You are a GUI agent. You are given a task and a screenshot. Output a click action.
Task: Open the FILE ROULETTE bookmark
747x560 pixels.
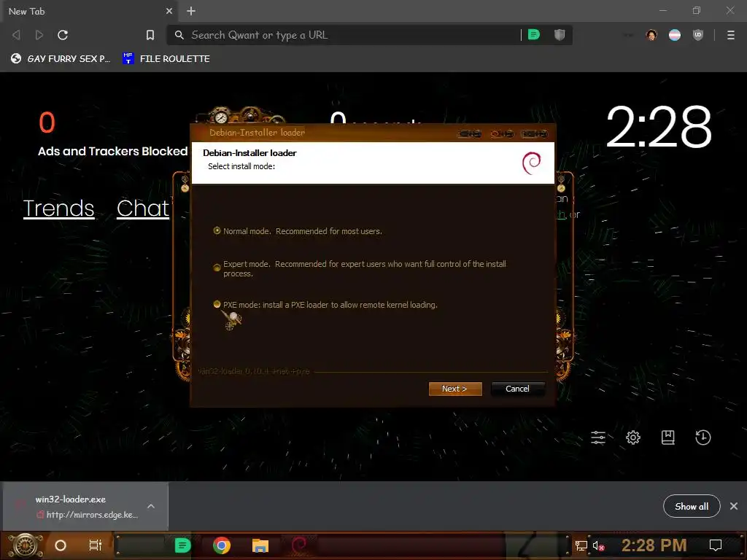(x=166, y=58)
